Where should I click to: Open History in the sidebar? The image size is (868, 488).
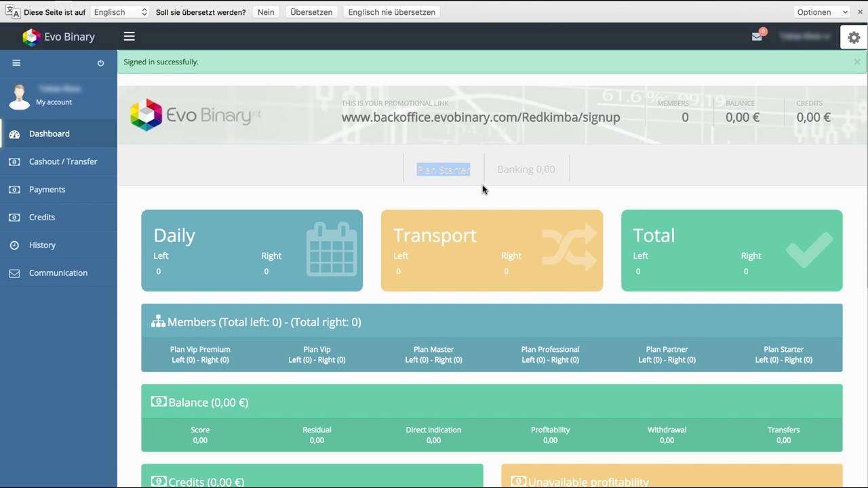58,245
